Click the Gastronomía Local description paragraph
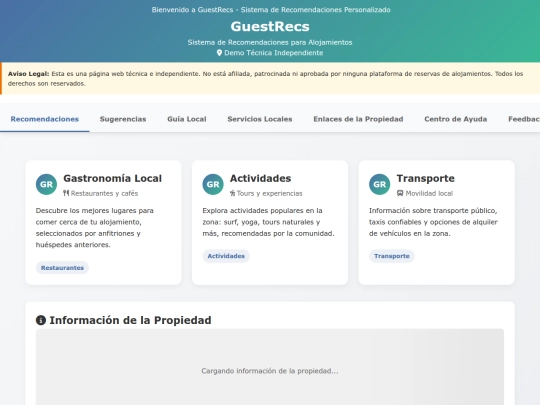 click(x=95, y=228)
